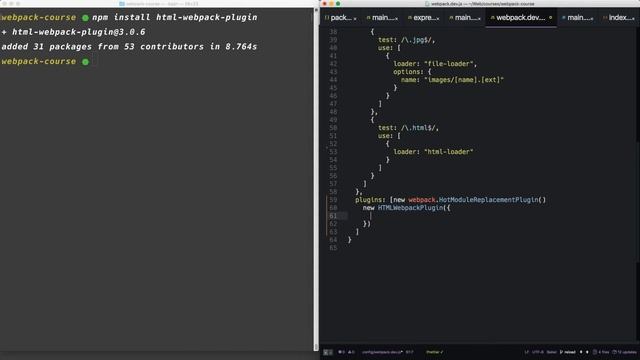Click reload in the status bar

pyautogui.click(x=568, y=352)
